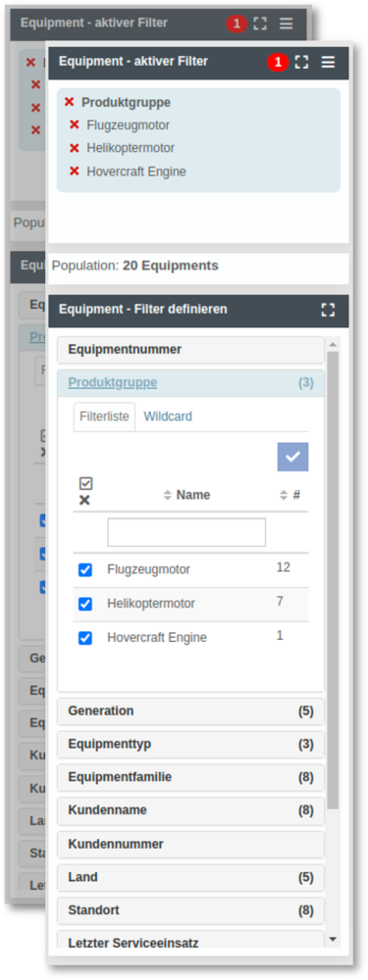368x980 pixels.
Task: Uncheck the Flugzeugmotor checkbox
Action: [85, 570]
